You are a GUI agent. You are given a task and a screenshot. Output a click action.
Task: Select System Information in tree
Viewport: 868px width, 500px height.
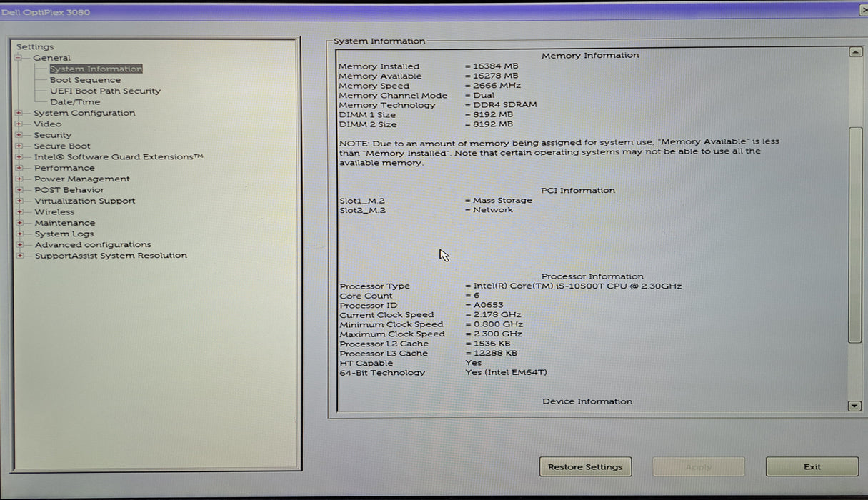96,69
